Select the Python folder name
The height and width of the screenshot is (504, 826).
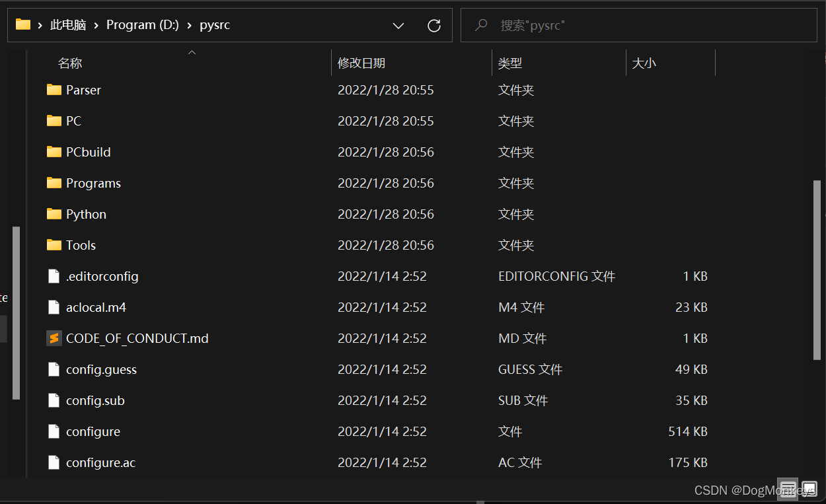click(86, 214)
